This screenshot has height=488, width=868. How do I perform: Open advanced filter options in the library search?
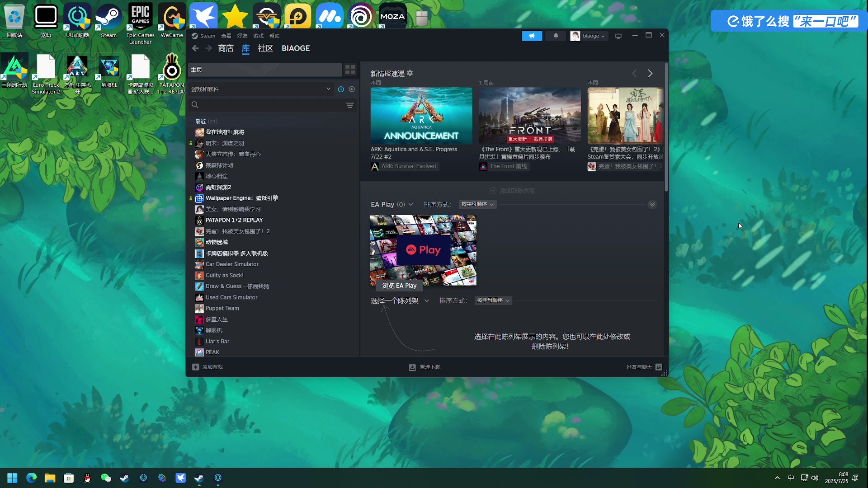(350, 105)
